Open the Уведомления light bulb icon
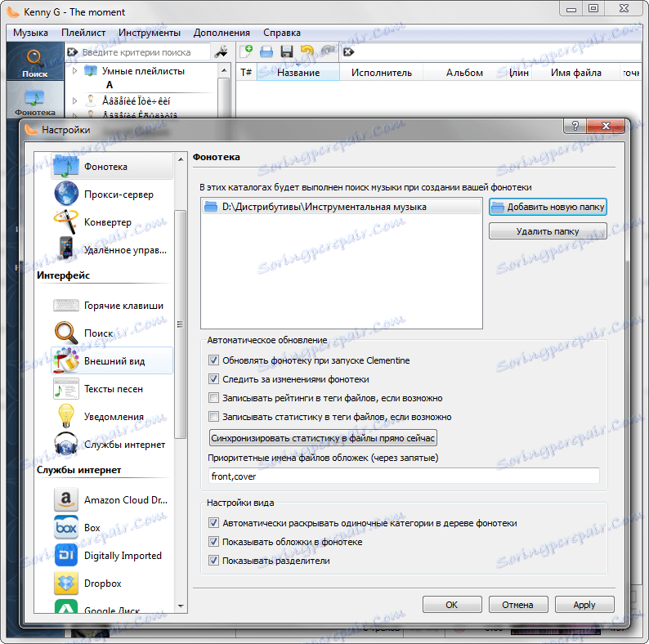This screenshot has height=644, width=649. [x=66, y=416]
